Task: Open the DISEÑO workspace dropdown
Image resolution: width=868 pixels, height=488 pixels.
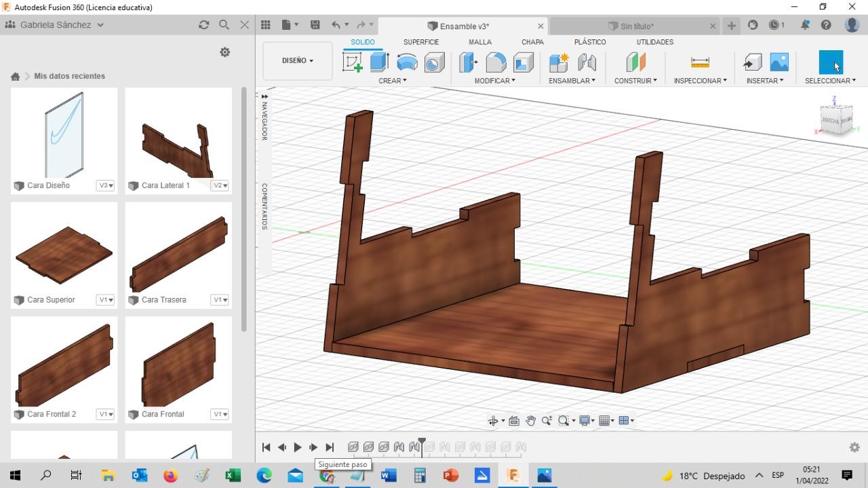Action: point(298,60)
